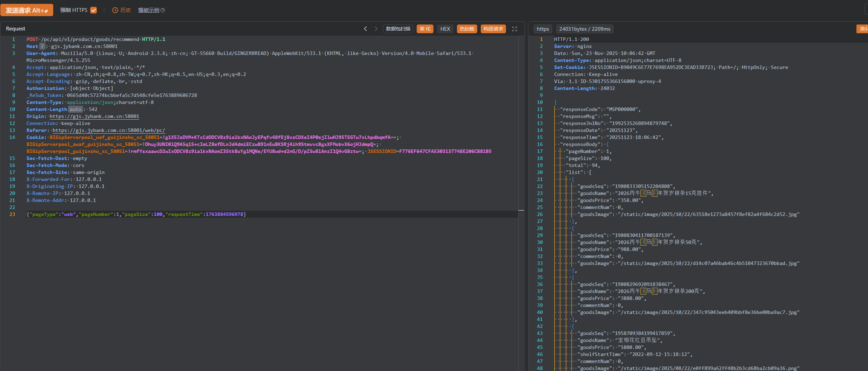This screenshot has width=868, height=371.
Task: Open the 数据包扫描 packet scan menu
Action: coord(398,29)
